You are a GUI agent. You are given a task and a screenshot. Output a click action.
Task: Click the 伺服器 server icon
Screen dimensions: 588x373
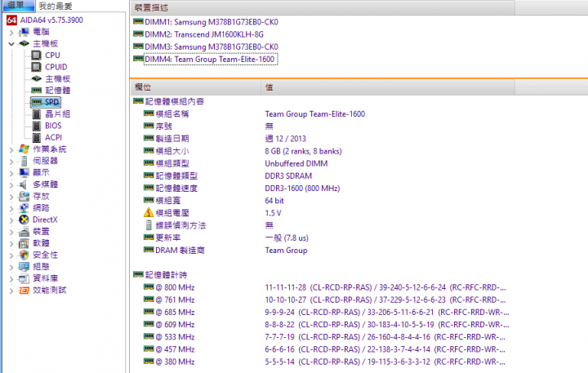(x=24, y=161)
